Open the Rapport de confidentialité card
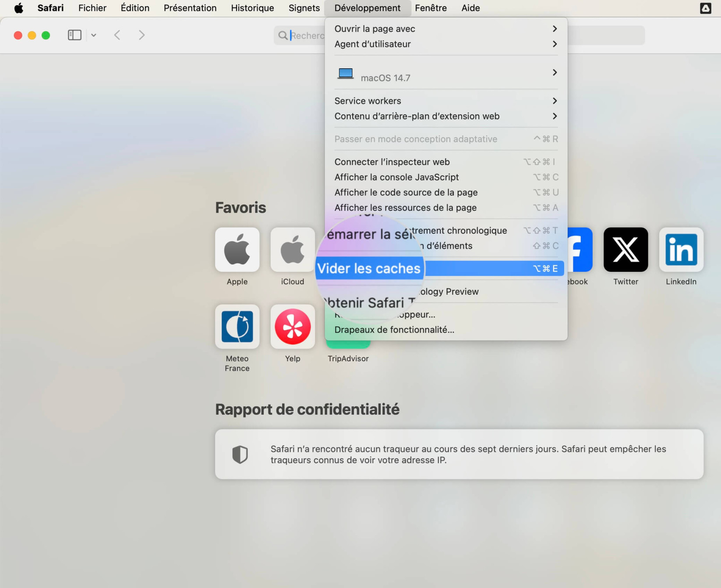Viewport: 721px width, 588px height. pos(459,454)
